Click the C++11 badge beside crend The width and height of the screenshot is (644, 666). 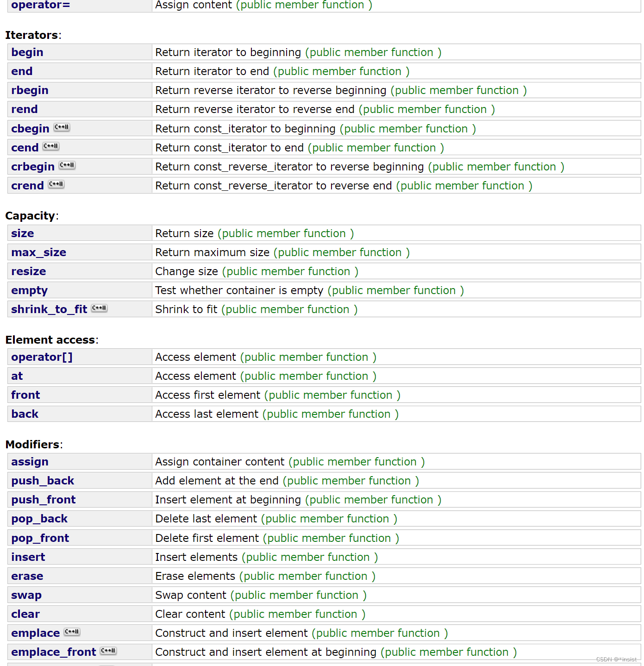click(x=56, y=184)
